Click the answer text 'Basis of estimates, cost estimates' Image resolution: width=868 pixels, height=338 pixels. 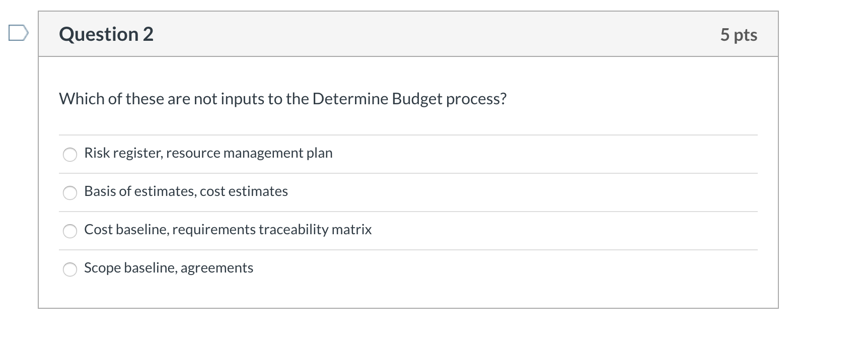(185, 191)
